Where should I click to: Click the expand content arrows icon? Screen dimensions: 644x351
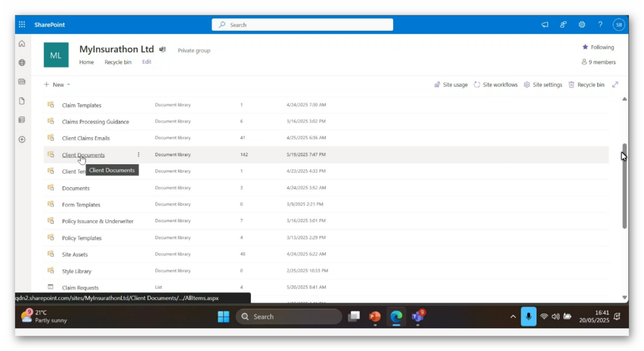[615, 85]
